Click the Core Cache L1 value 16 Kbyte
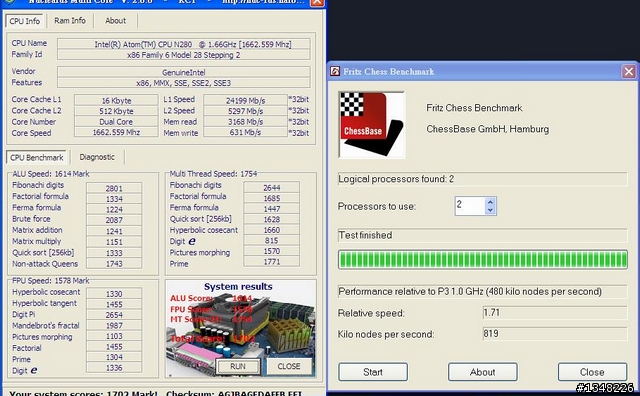This screenshot has width=640, height=396. (x=116, y=100)
